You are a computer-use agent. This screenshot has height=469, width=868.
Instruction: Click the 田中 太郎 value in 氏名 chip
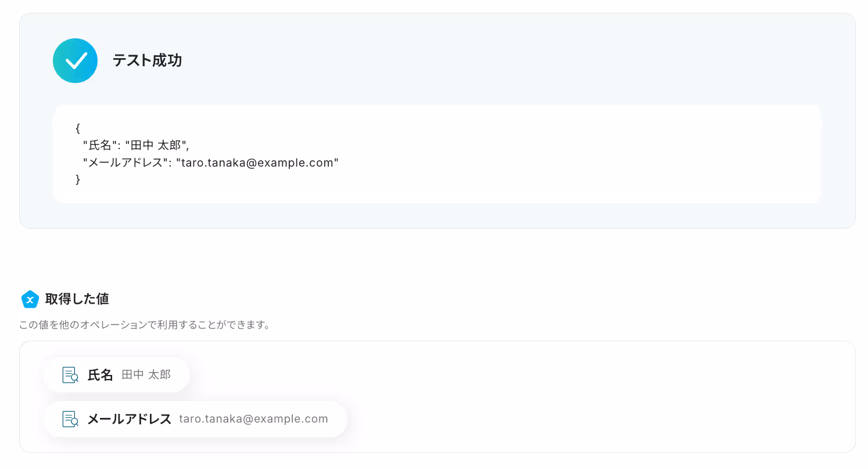146,375
